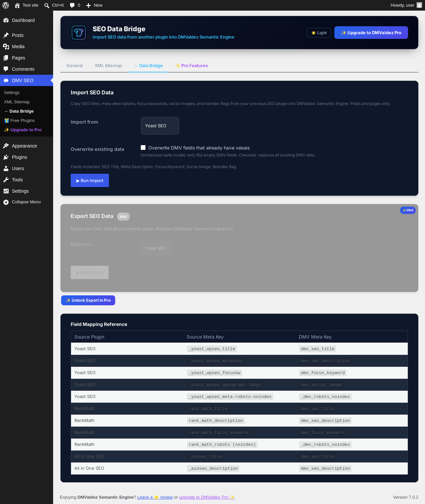425x504 pixels.
Task: Click the Plugins plug icon
Action: (6, 157)
